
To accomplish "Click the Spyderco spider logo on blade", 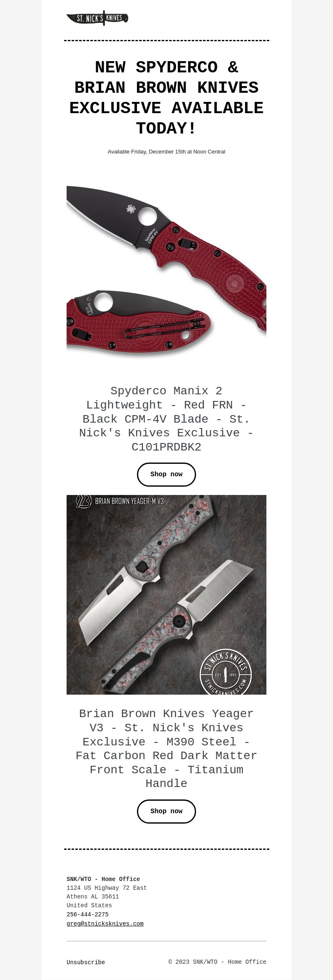I will point(131,209).
